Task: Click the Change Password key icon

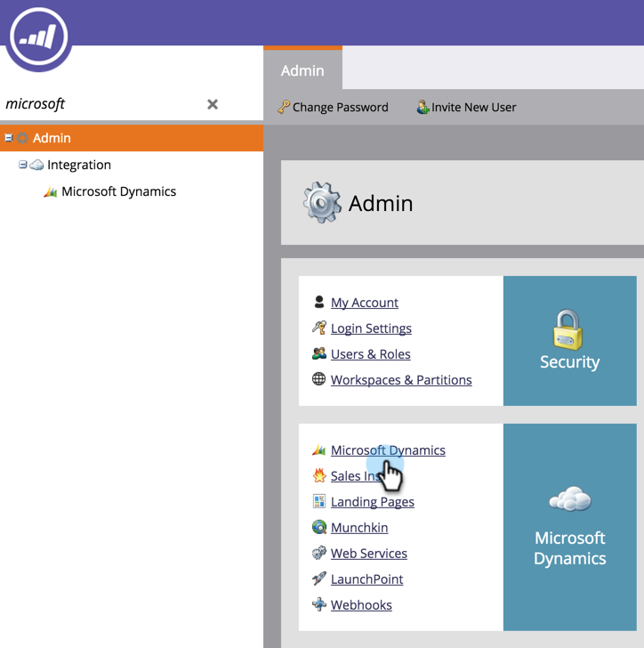Action: pos(284,107)
